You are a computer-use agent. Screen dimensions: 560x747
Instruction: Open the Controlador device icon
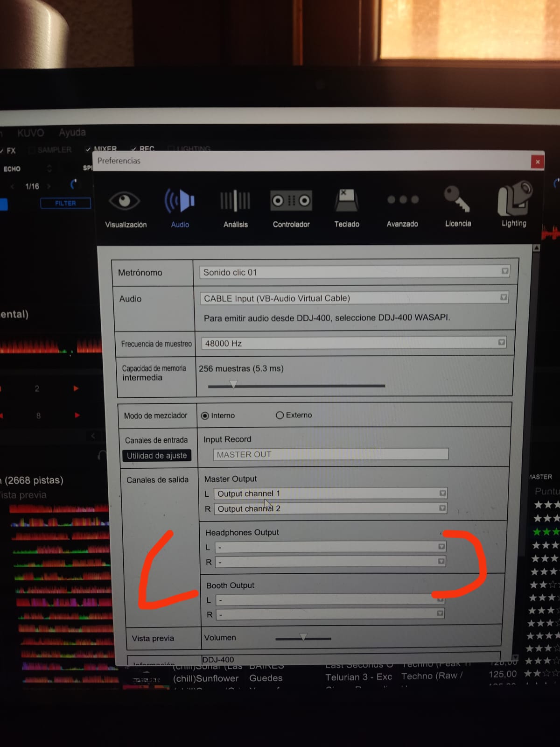tap(291, 201)
